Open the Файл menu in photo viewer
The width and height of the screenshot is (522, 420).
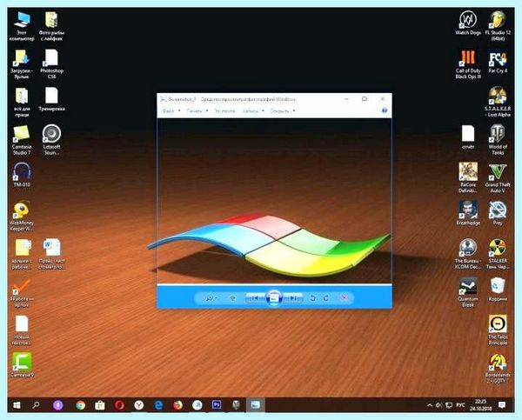(171, 110)
